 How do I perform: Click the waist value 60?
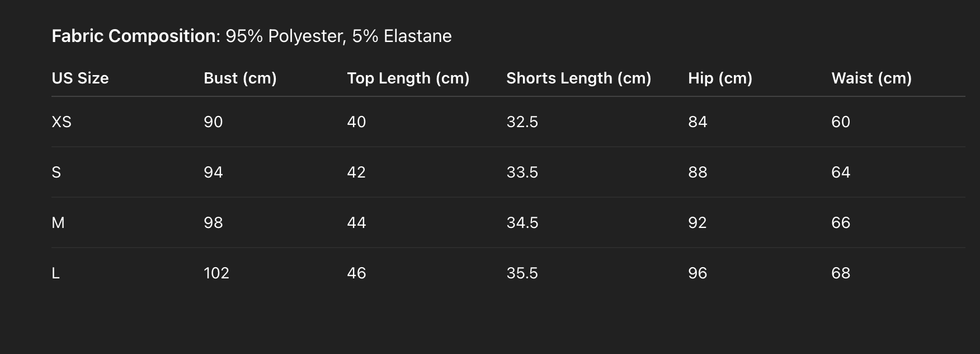[841, 122]
